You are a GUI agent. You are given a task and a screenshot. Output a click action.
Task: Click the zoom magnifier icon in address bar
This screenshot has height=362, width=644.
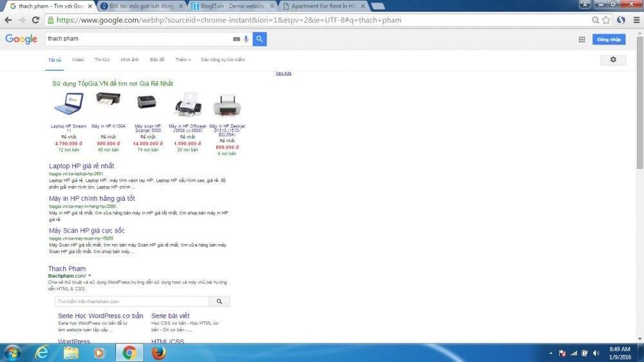click(595, 20)
